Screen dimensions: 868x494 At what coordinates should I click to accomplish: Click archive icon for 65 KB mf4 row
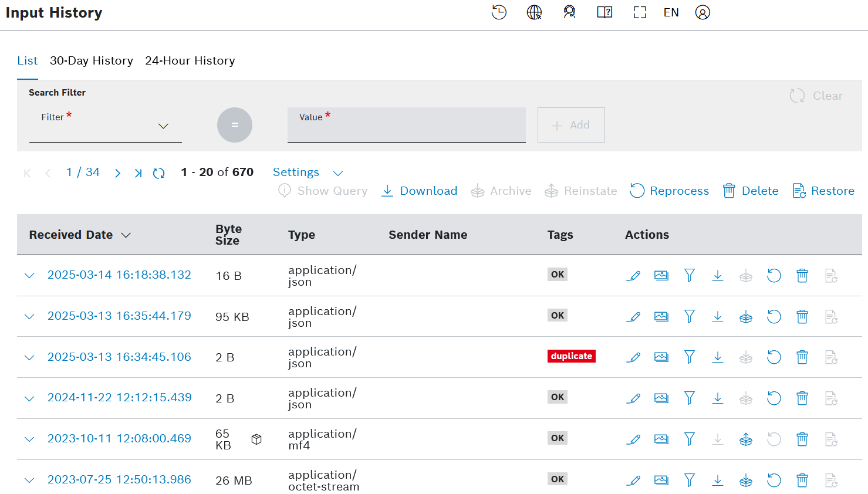[x=746, y=439]
